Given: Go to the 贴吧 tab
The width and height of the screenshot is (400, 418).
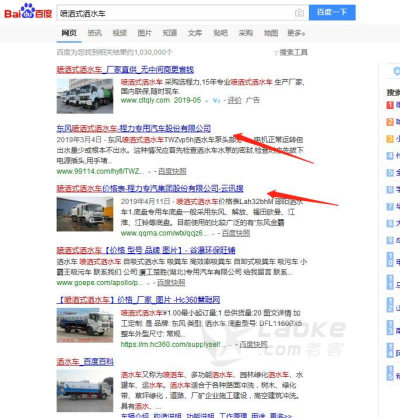Looking at the screenshot, I should coord(220,33).
